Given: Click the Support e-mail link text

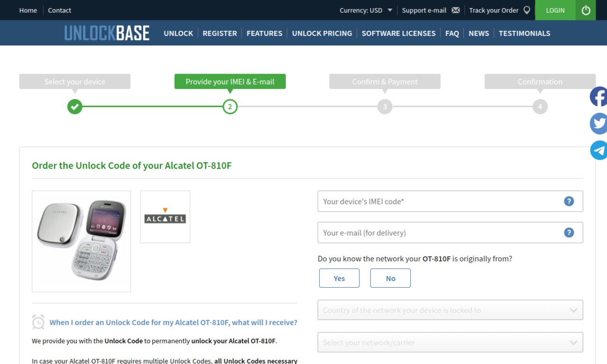Looking at the screenshot, I should click(x=424, y=10).
